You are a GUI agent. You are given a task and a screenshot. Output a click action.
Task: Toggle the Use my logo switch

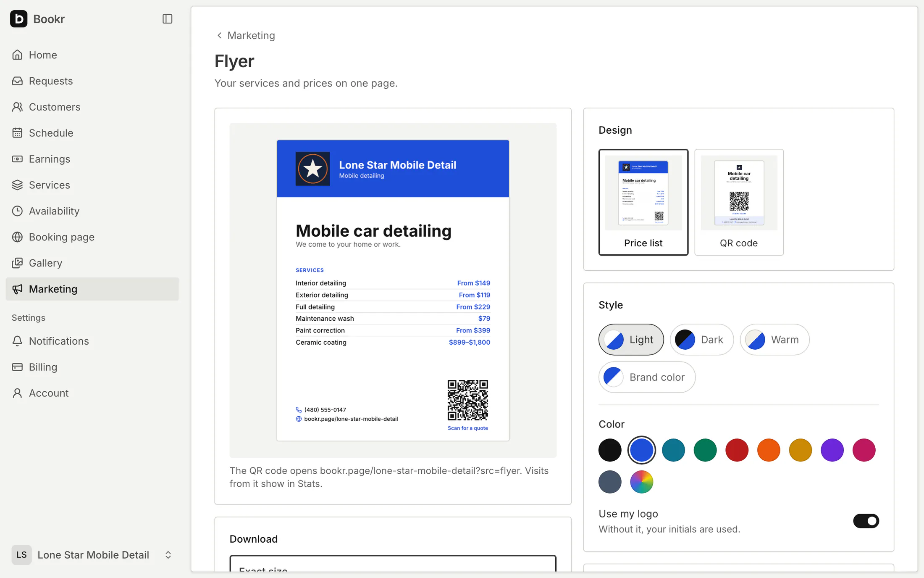(x=866, y=521)
